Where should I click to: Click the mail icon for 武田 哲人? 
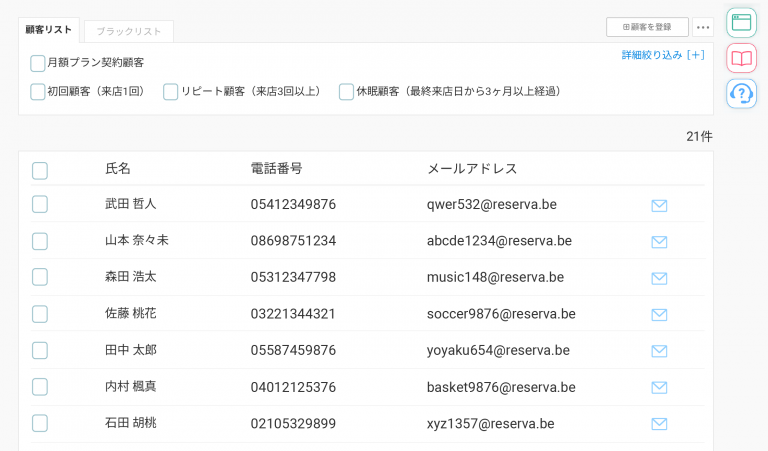click(x=659, y=206)
